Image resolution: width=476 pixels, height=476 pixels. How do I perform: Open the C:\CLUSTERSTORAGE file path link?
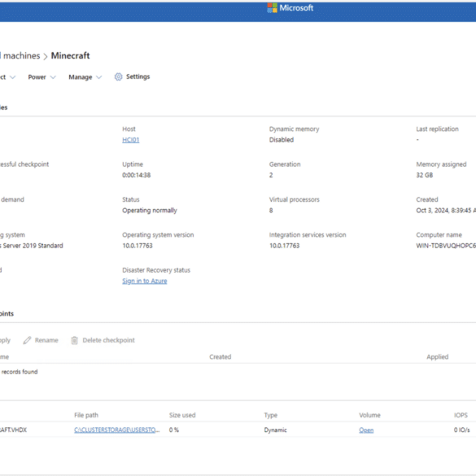coord(117,430)
